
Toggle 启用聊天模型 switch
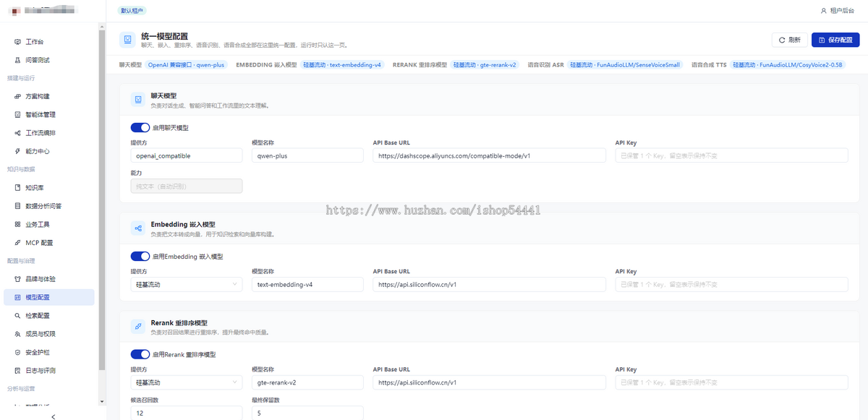pyautogui.click(x=140, y=128)
